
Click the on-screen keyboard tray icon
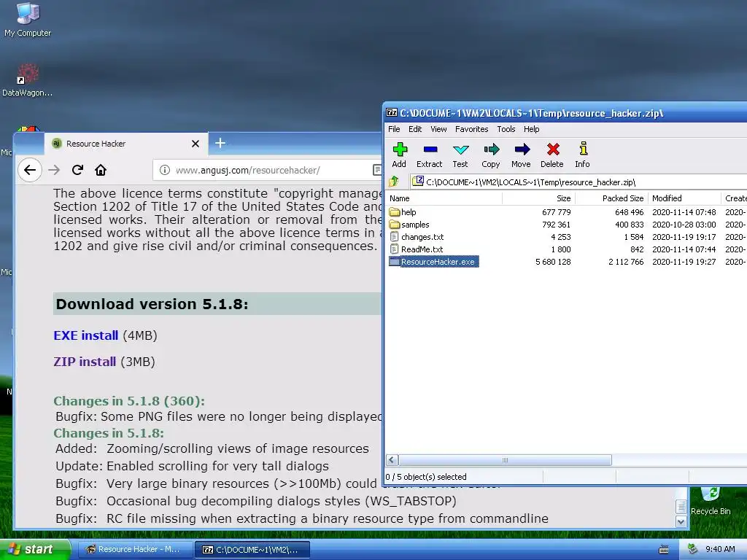[x=664, y=550]
